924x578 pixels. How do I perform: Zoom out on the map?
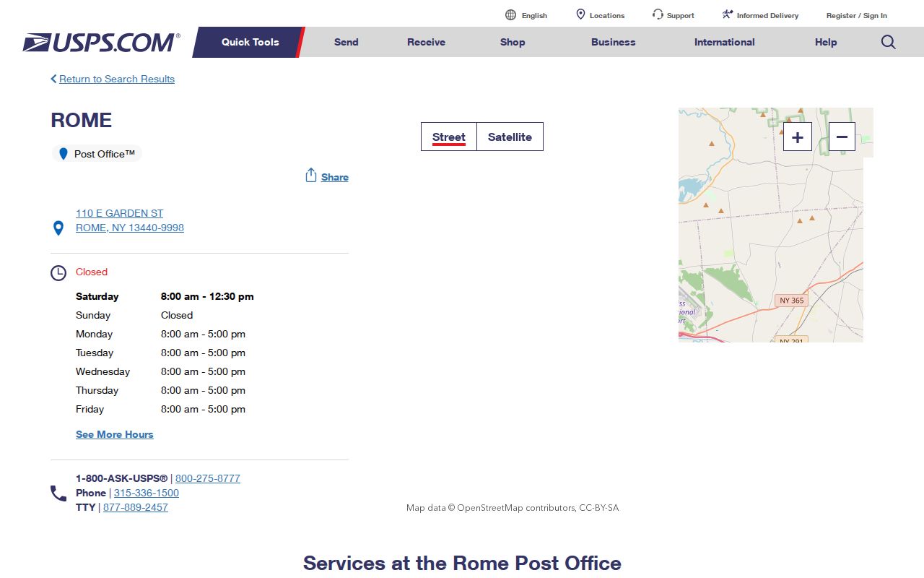pyautogui.click(x=842, y=137)
